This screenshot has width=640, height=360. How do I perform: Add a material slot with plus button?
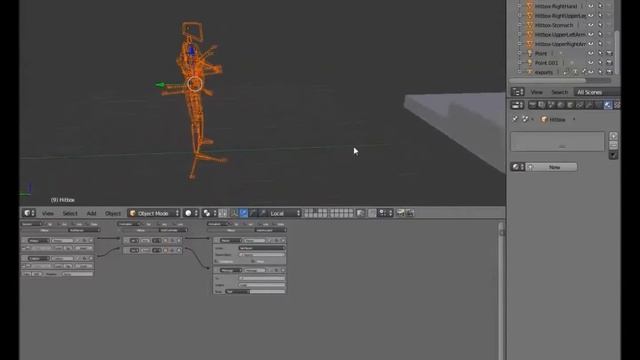click(613, 136)
